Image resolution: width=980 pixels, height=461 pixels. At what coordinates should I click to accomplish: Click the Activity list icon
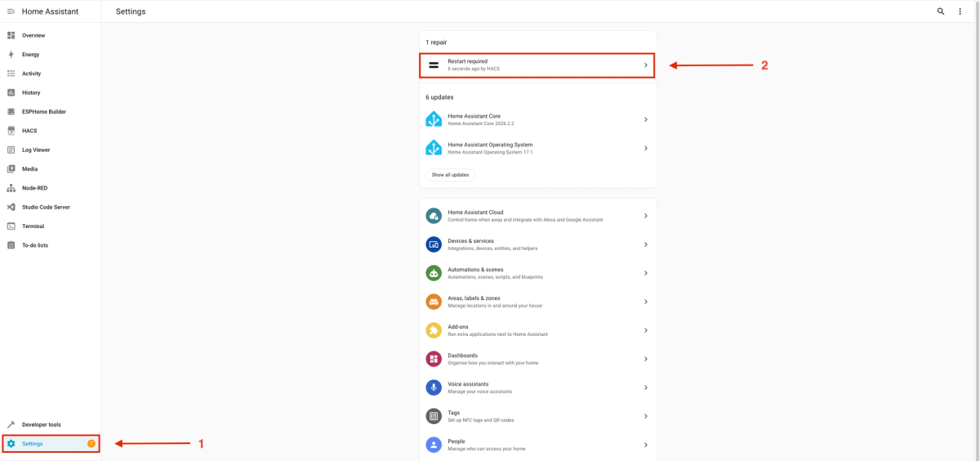click(x=11, y=74)
